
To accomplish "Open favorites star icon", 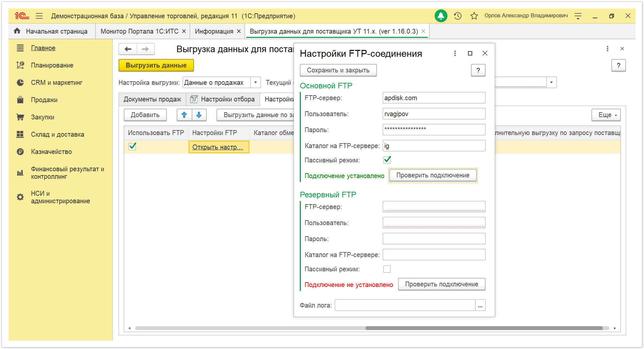I will (x=474, y=16).
